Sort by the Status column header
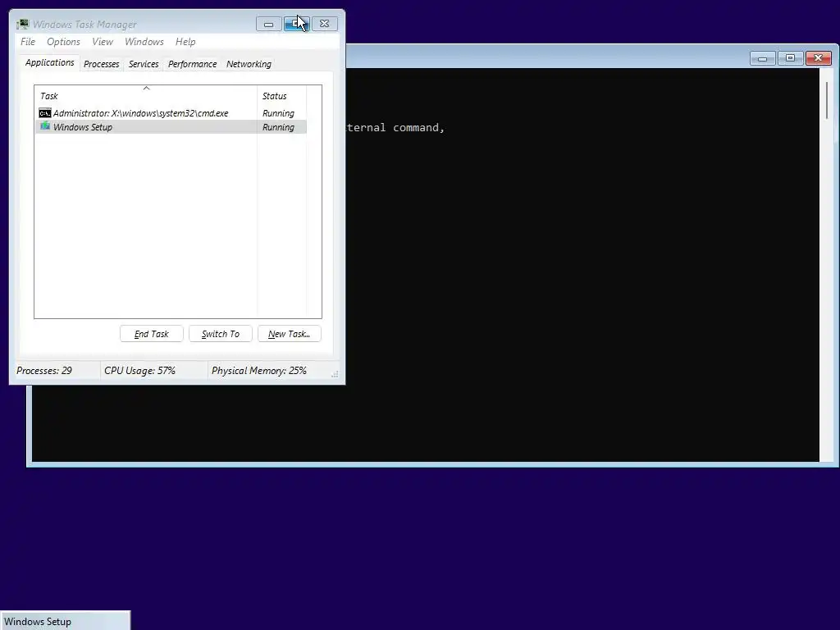 (282, 96)
